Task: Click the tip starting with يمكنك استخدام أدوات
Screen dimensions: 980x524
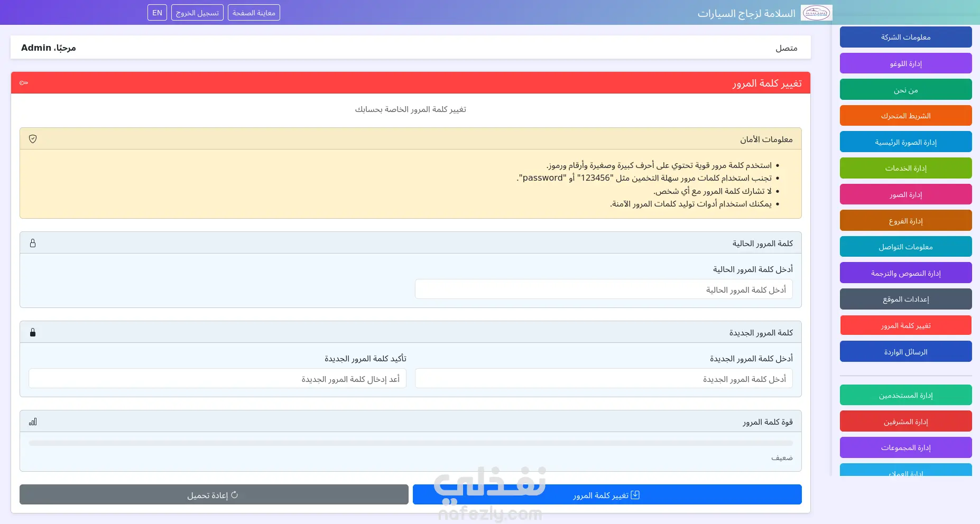Action: coord(691,204)
